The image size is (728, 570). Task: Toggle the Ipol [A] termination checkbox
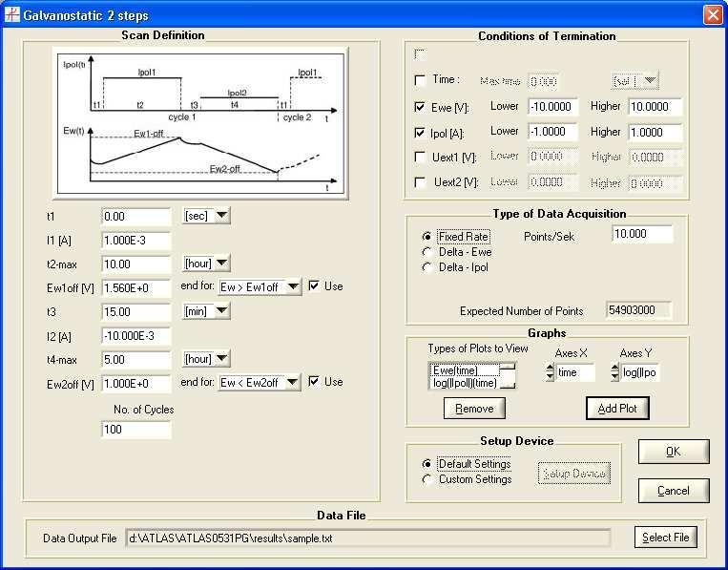420,133
